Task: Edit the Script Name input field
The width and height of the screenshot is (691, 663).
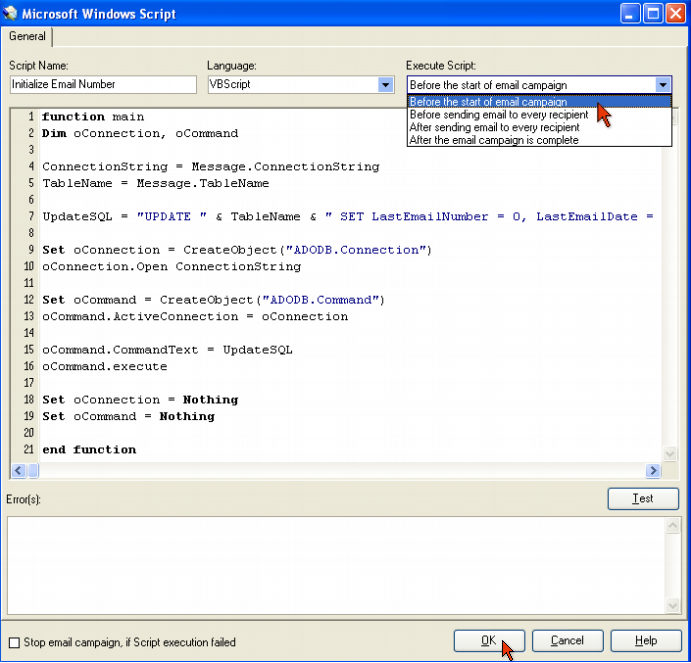Action: (x=103, y=84)
